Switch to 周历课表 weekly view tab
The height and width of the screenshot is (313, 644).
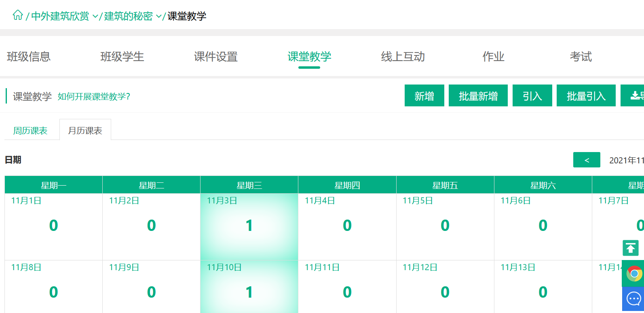click(x=30, y=131)
